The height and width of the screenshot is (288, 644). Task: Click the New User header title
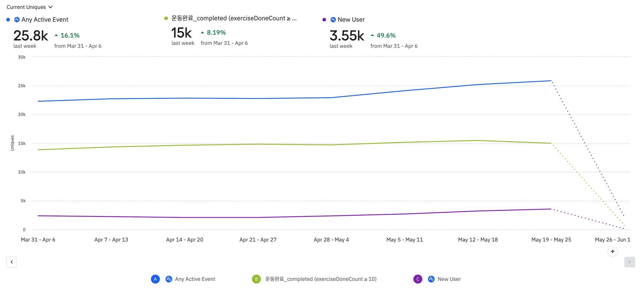(351, 19)
